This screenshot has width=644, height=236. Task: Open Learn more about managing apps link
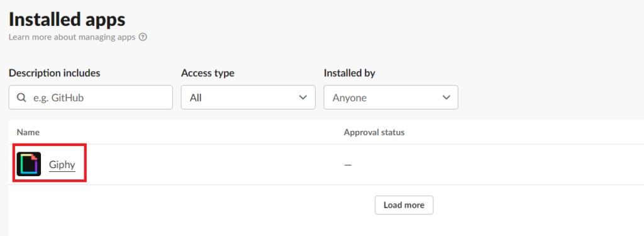click(x=72, y=37)
